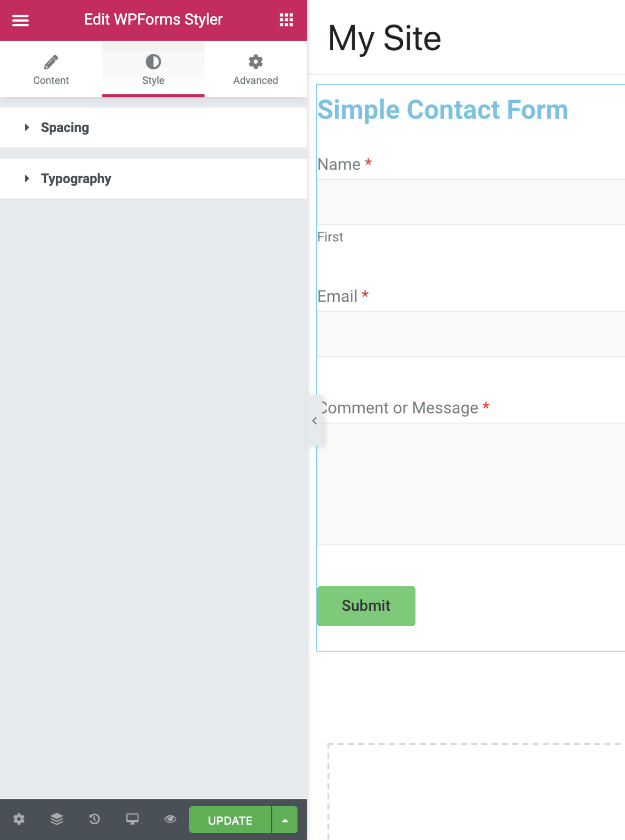This screenshot has height=840, width=625.
Task: Open the Navigator layers icon
Action: [57, 819]
